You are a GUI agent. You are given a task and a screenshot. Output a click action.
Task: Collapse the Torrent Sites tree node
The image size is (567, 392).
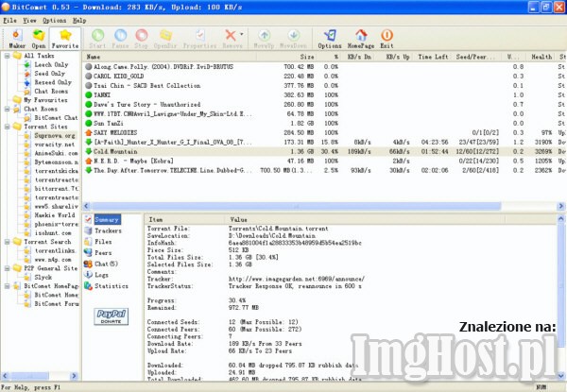coord(7,127)
